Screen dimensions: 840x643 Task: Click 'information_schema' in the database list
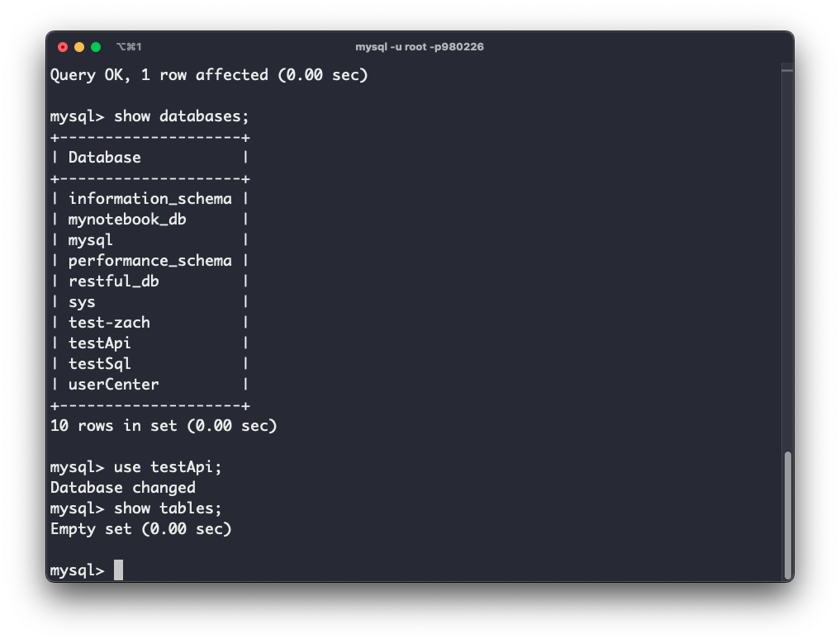149,199
